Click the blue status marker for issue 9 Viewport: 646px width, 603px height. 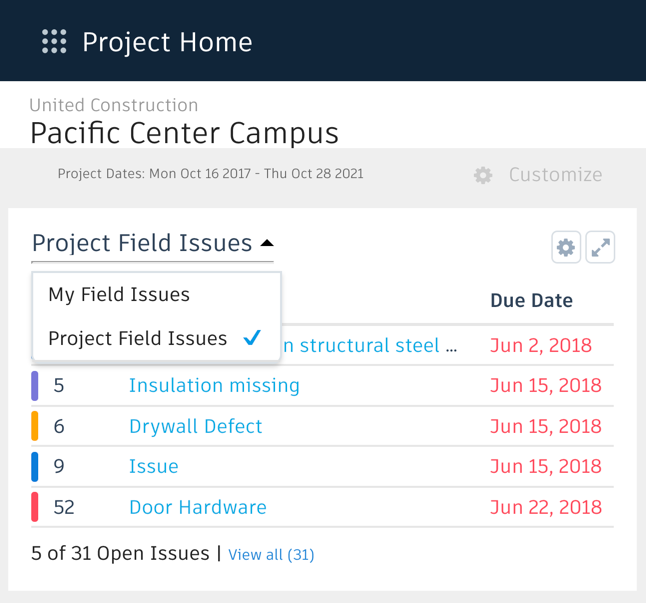(35, 466)
